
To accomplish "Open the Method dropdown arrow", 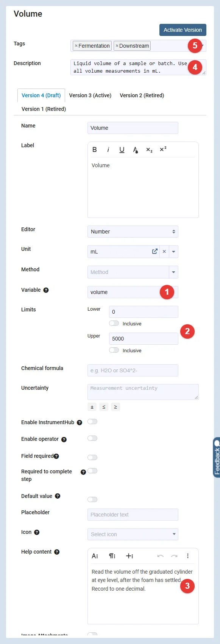I will [x=174, y=272].
